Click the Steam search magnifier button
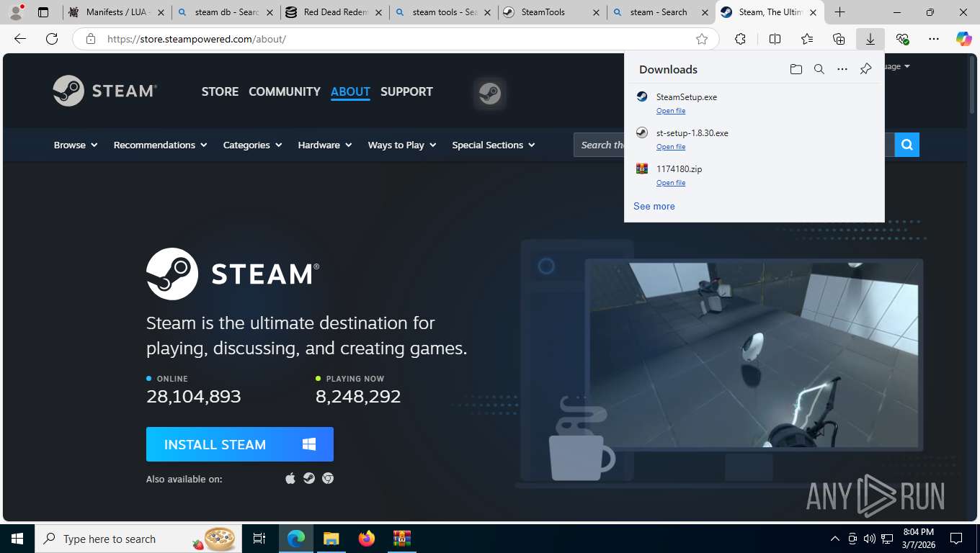Image resolution: width=980 pixels, height=553 pixels. 906,145
